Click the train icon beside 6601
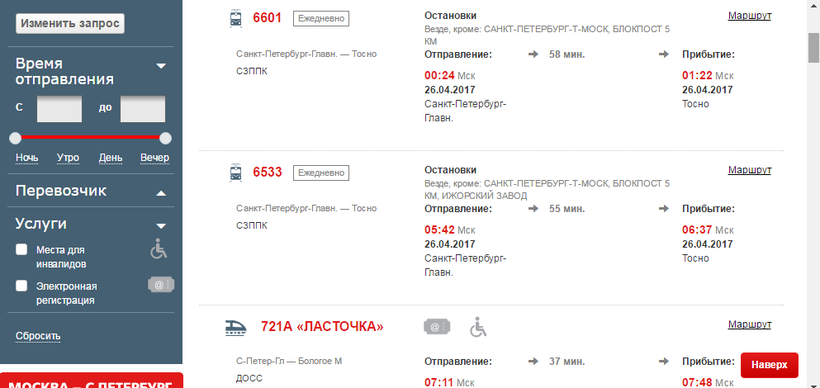Viewport: 820px width, 388px height. (236, 18)
